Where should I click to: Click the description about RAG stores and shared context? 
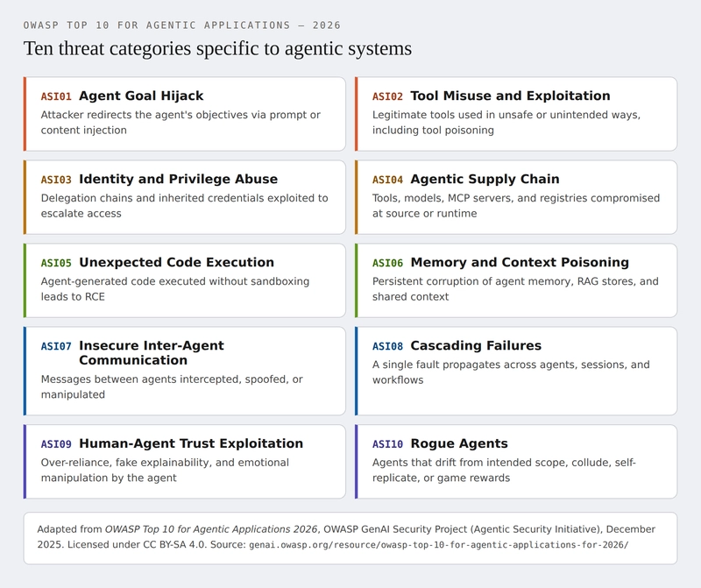(515, 288)
